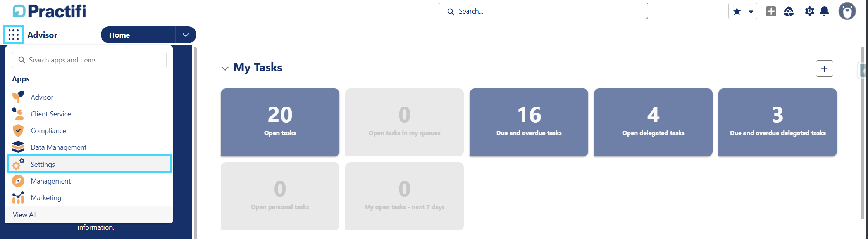Select the Marketing chart icon
Viewport: 868px width, 239px height.
point(18,197)
